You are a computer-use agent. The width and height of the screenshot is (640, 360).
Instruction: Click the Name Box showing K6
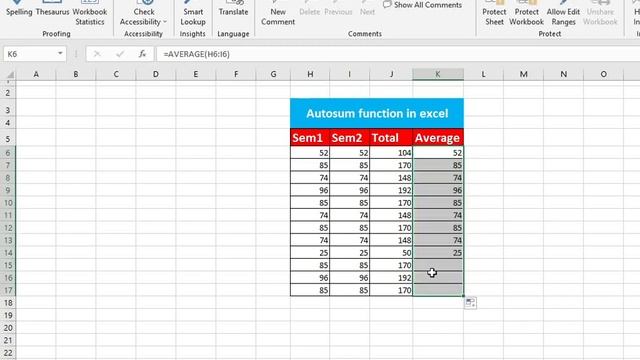[30, 54]
